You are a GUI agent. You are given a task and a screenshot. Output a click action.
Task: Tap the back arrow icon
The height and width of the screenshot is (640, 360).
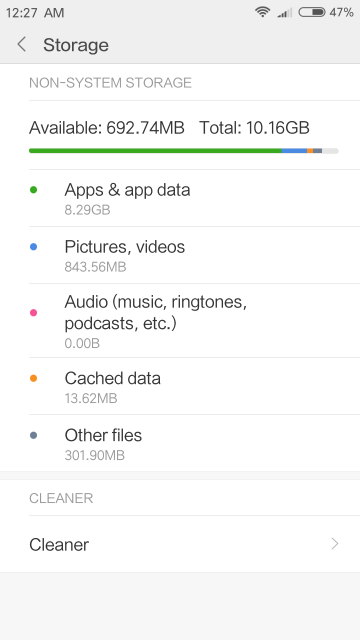click(x=22, y=44)
